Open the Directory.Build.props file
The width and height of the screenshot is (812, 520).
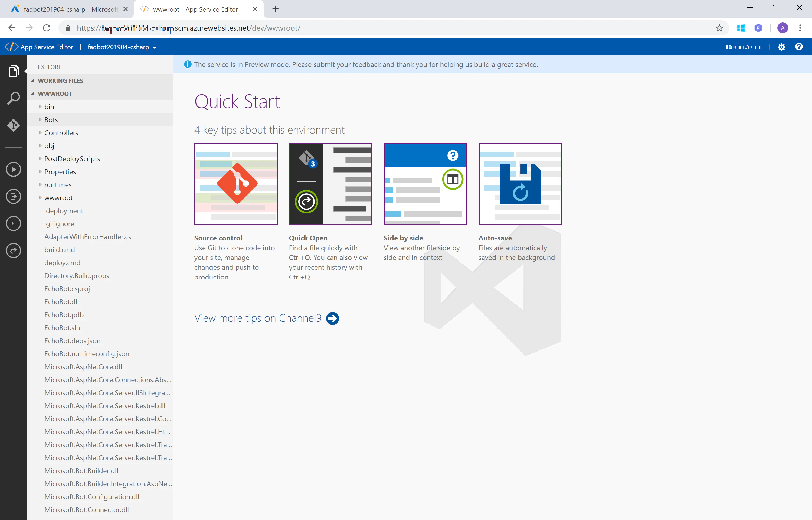(77, 275)
